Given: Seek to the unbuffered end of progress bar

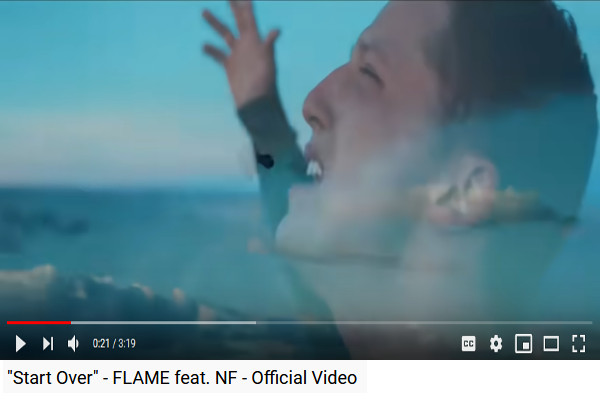Looking at the screenshot, I should tap(424, 323).
